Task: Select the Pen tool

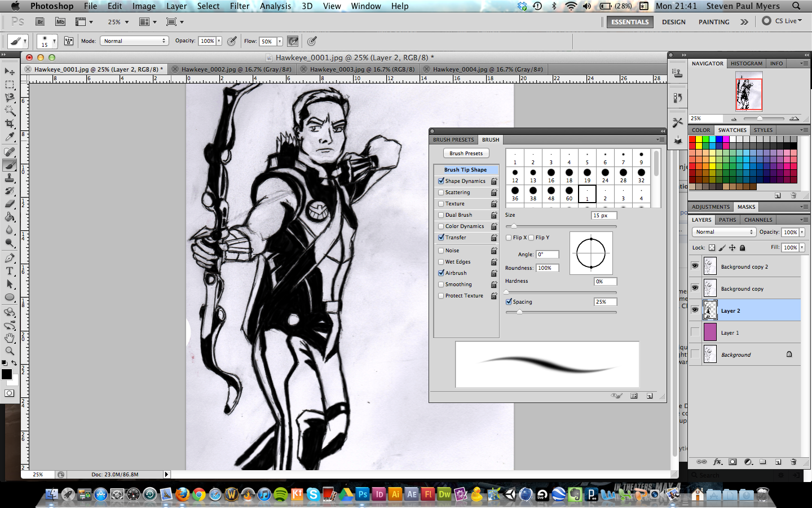Action: tap(10, 258)
